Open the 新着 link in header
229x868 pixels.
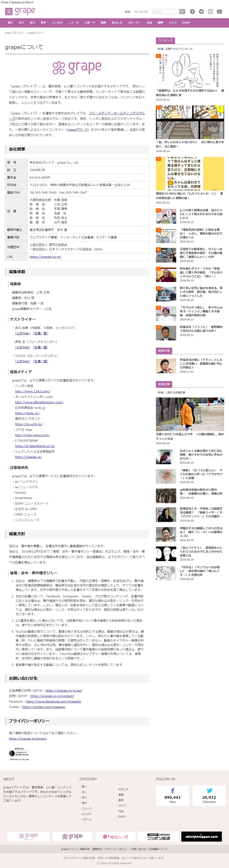click(127, 12)
